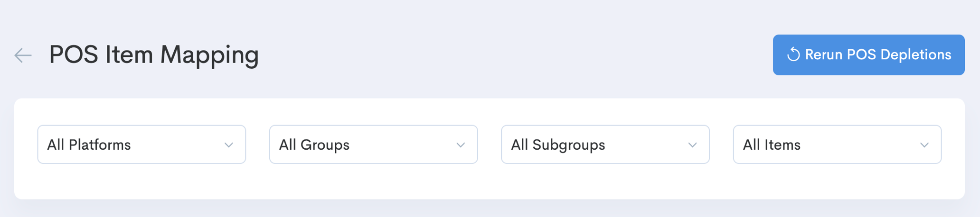Expand the All Groups filter
This screenshot has width=980, height=217.
pyautogui.click(x=373, y=145)
